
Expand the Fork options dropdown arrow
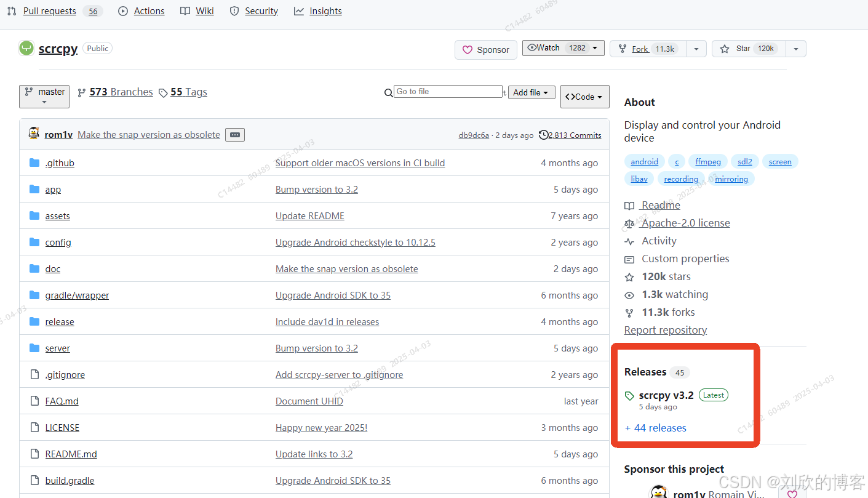click(696, 49)
